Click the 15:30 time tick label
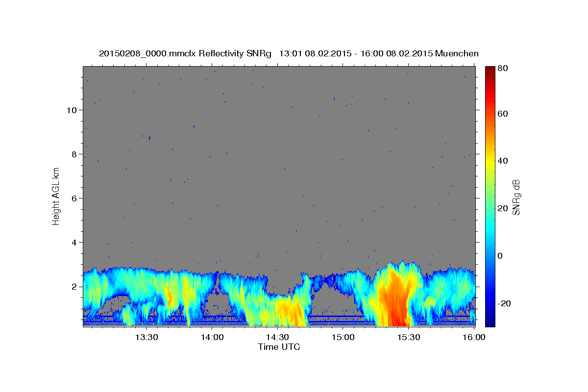Viewport: 588px width, 392px height. click(x=409, y=337)
